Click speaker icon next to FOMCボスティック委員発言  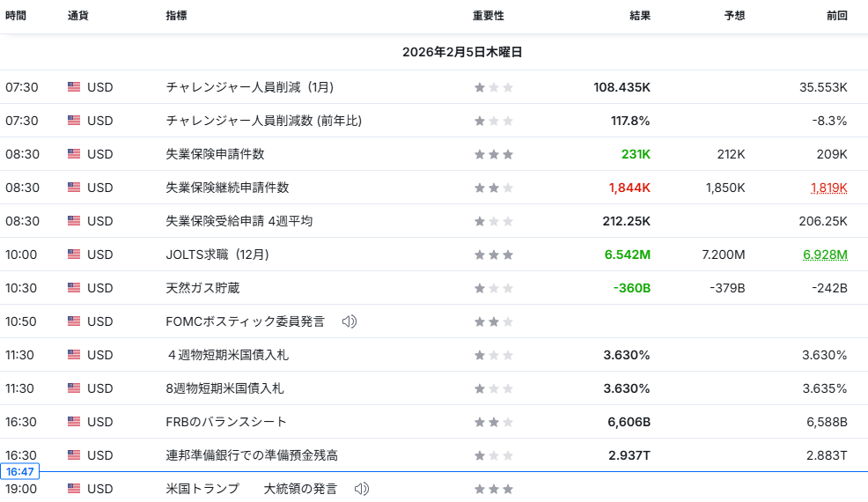(x=349, y=321)
